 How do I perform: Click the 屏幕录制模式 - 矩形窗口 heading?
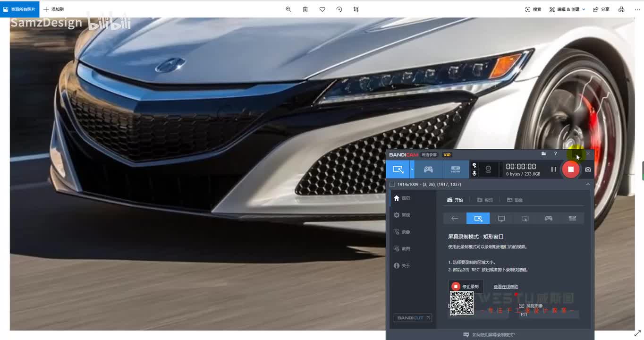point(476,237)
